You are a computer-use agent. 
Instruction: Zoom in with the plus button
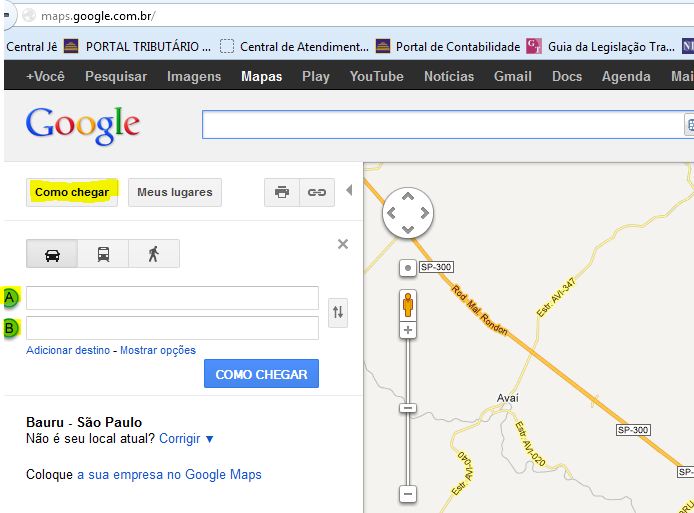click(x=408, y=330)
